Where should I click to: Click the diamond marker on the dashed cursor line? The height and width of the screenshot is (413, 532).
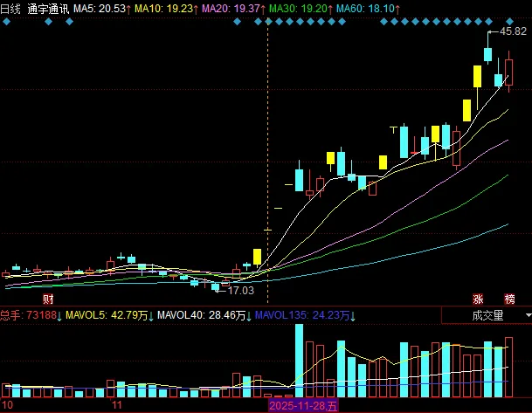point(268,22)
